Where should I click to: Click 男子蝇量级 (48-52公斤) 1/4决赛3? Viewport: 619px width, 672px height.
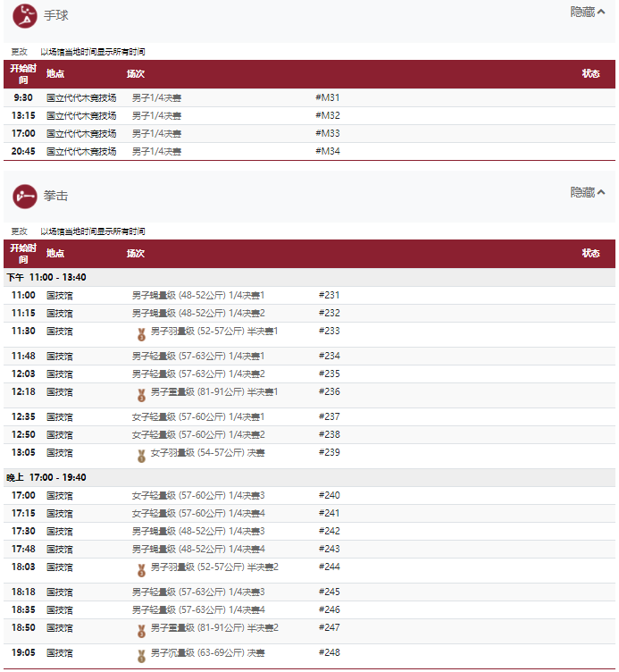pos(198,532)
